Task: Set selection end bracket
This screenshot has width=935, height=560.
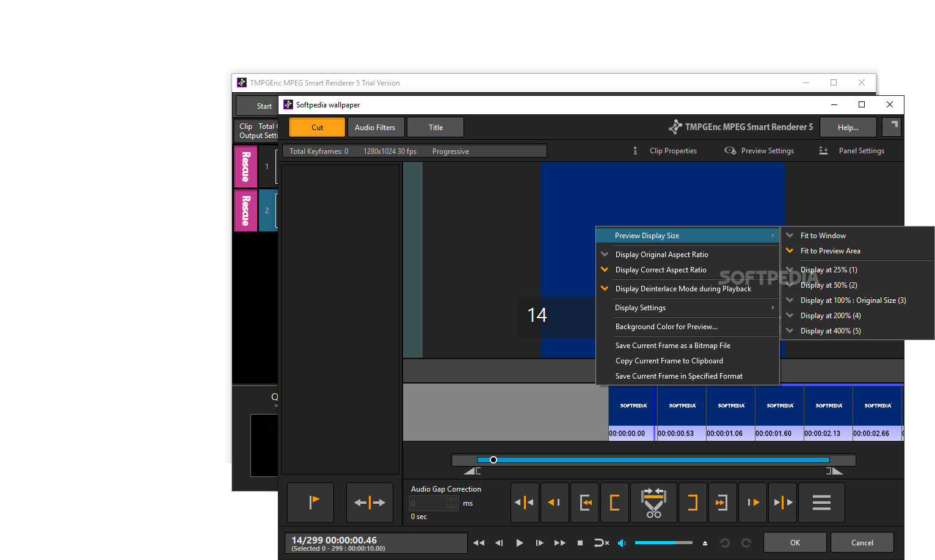Action: click(x=693, y=503)
